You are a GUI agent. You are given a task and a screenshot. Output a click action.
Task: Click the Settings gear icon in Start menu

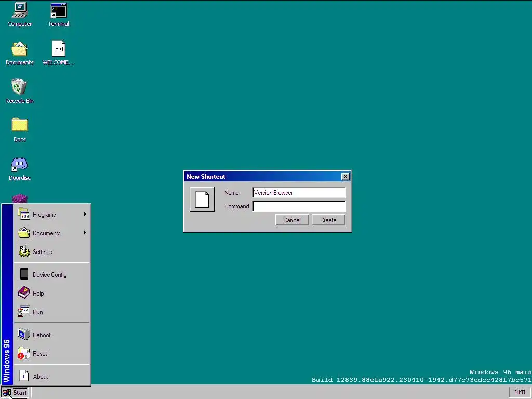(x=24, y=251)
